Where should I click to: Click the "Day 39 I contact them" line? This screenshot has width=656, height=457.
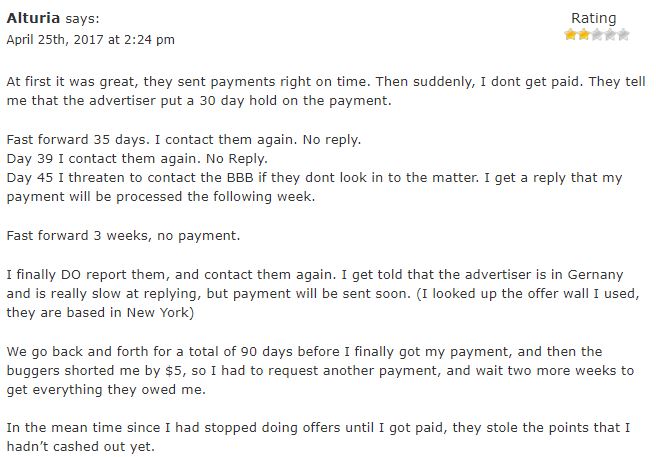click(x=137, y=159)
